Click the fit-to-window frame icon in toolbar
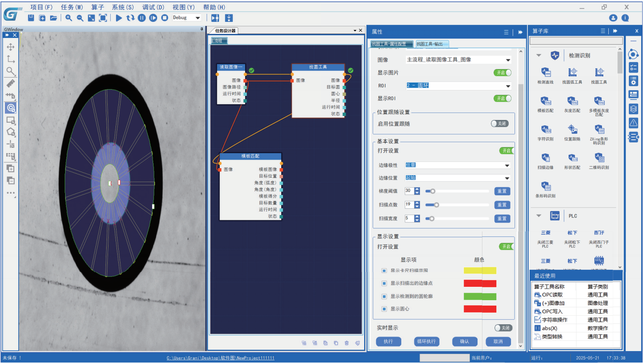 point(103,18)
